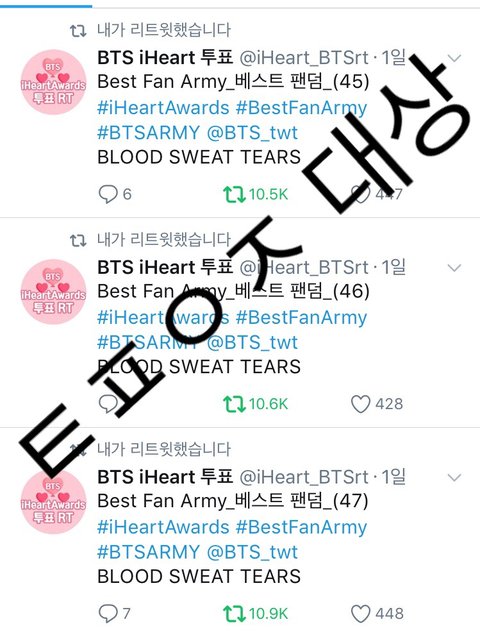Viewport: 480px width, 631px height.
Task: Open #BestFanArmy hashtag in the first tweet
Action: tap(301, 108)
